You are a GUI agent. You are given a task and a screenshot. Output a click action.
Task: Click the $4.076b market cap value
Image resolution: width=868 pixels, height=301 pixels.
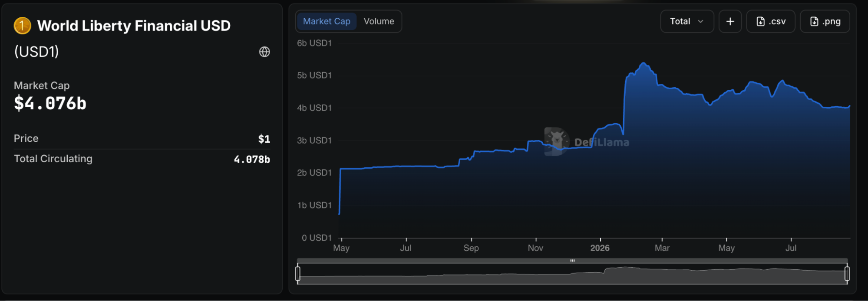[x=50, y=104]
